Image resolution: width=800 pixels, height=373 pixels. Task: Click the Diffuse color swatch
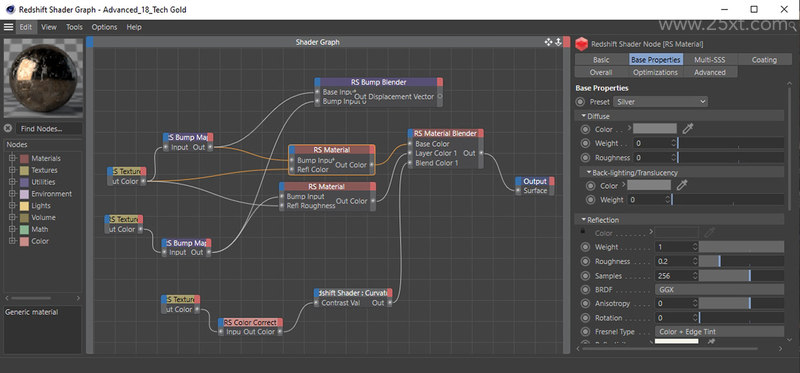coord(655,129)
